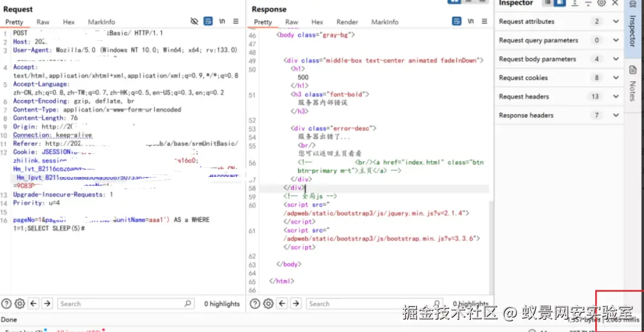Image resolution: width=644 pixels, height=332 pixels.
Task: Close the Inspector panel
Action: pyautogui.click(x=615, y=3)
